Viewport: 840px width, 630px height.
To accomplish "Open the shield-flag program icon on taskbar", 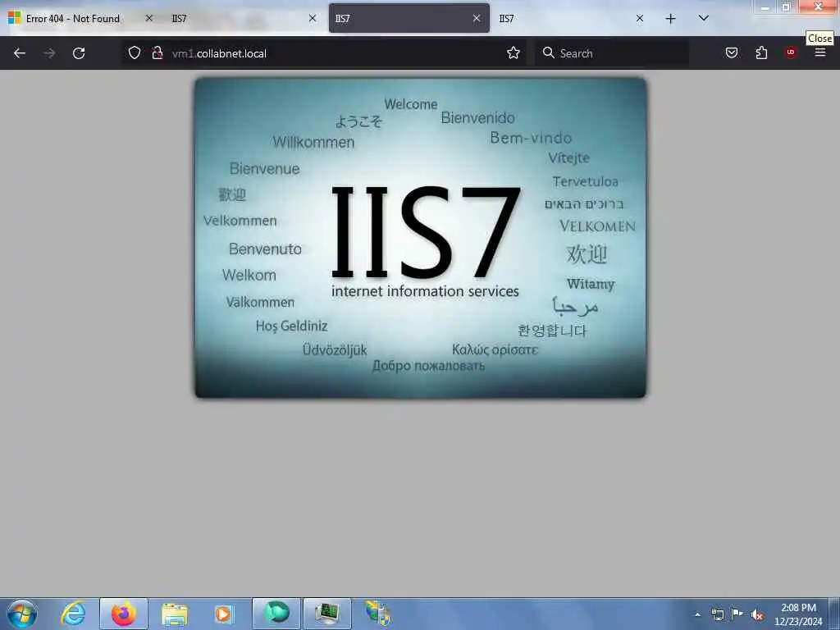I will coord(377,614).
